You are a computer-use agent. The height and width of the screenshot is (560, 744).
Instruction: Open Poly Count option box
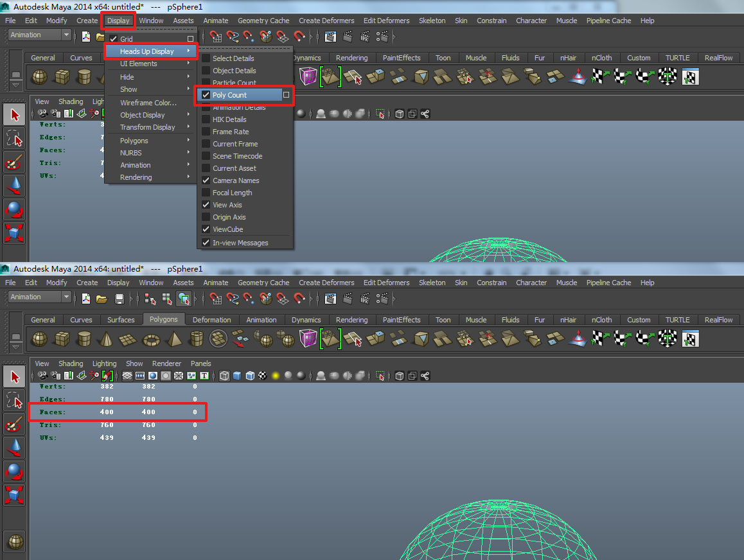tap(286, 95)
